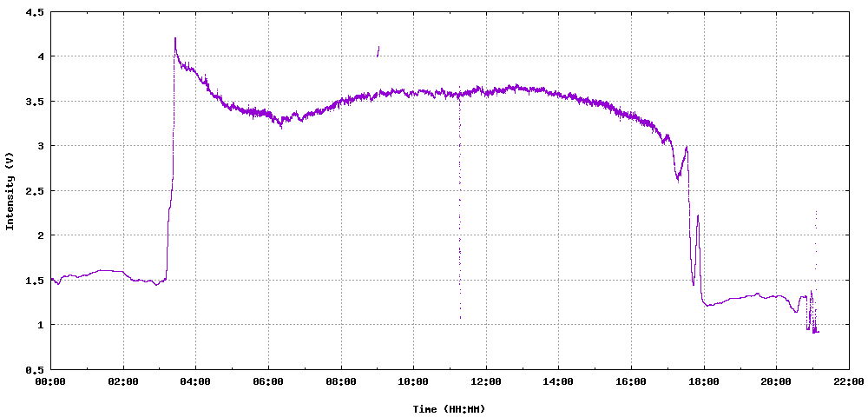Click the 2.5 y-axis tick label

36,191
